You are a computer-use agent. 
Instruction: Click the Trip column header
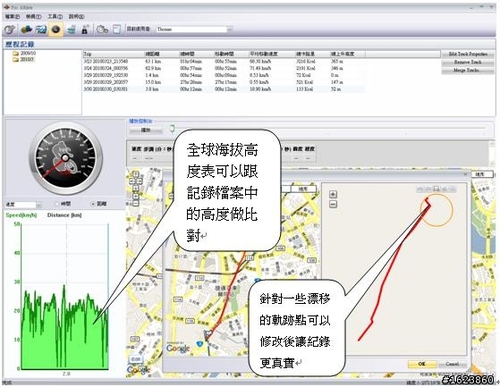[x=113, y=54]
